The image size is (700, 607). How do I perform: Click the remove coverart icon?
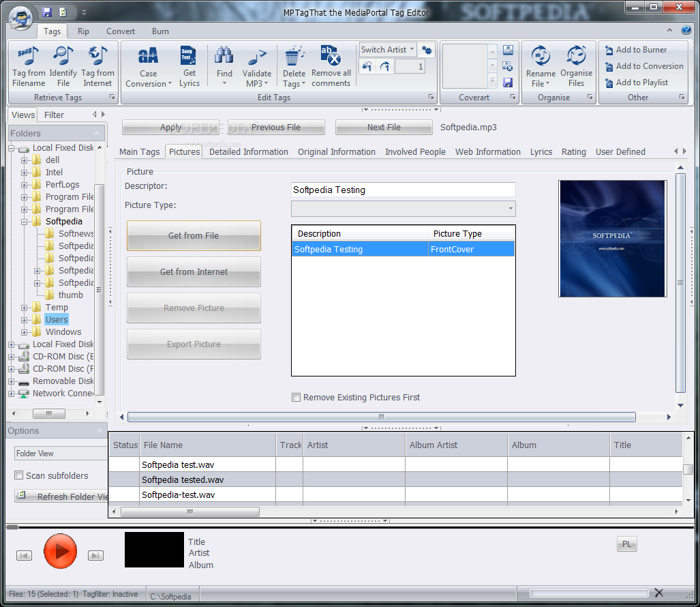click(x=508, y=66)
